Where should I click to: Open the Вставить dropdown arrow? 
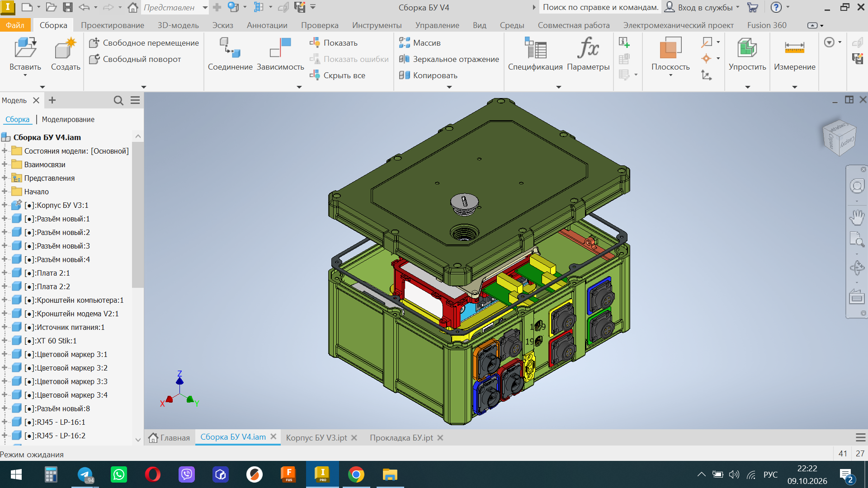(x=25, y=75)
